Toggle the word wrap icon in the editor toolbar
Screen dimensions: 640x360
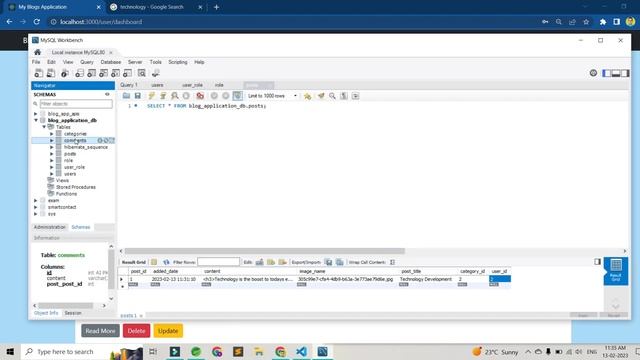(356, 96)
